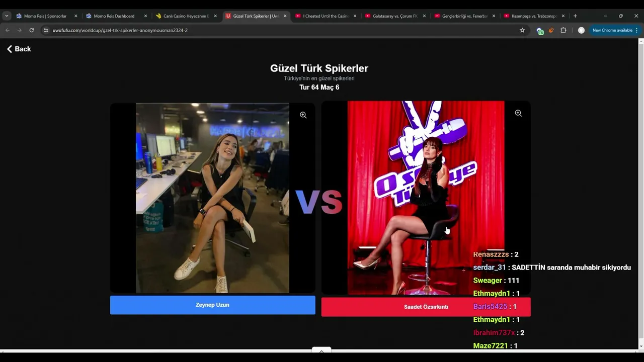Reload the current page
The height and width of the screenshot is (362, 644).
pyautogui.click(x=31, y=30)
